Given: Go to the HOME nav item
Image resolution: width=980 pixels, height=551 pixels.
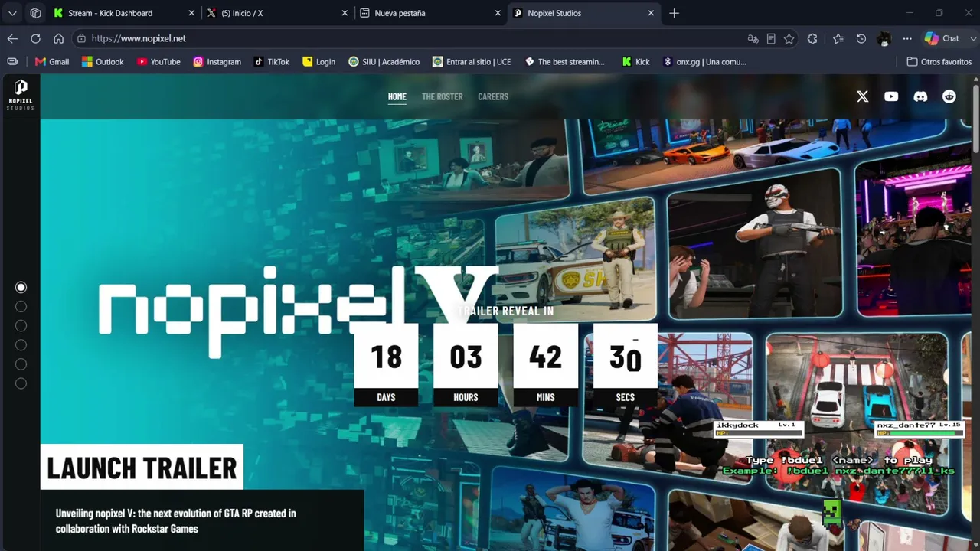Looking at the screenshot, I should coord(397,96).
